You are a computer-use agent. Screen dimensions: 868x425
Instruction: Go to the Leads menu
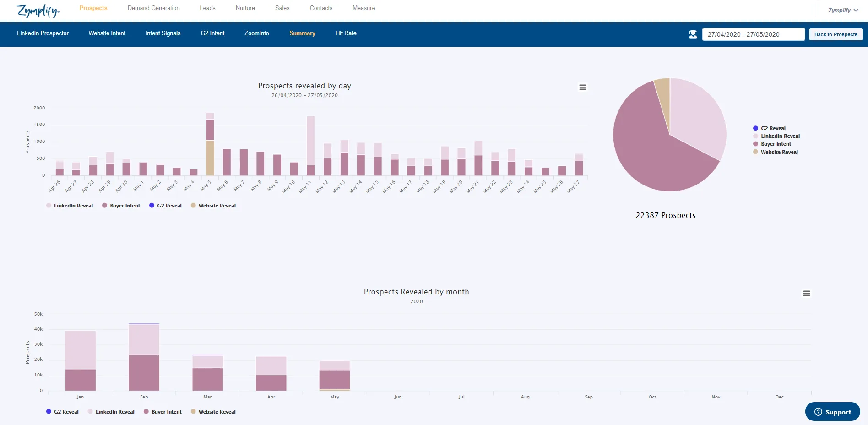[x=207, y=8]
